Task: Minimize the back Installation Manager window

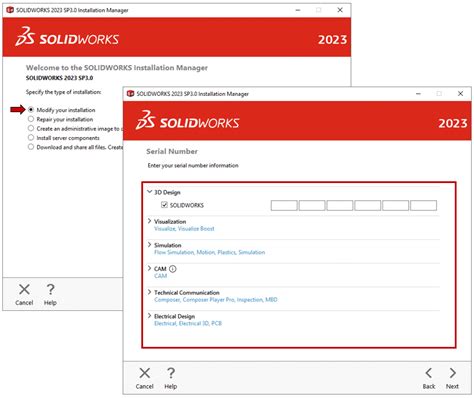Action: pos(298,10)
